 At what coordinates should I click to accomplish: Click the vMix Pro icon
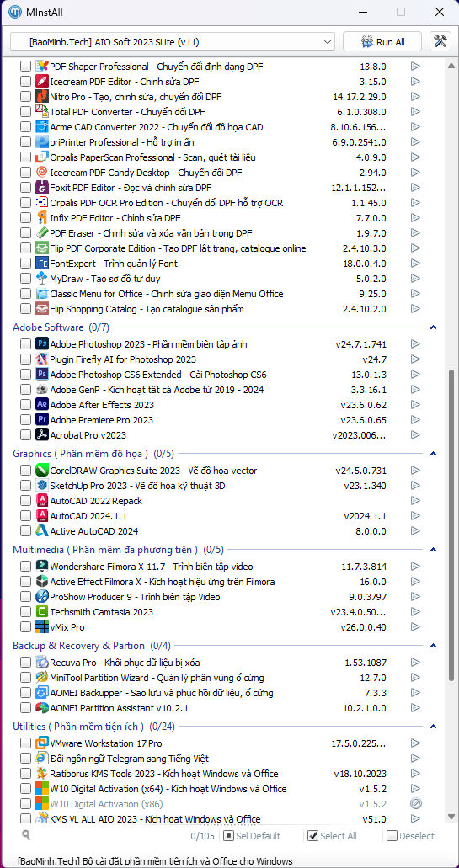tap(42, 627)
